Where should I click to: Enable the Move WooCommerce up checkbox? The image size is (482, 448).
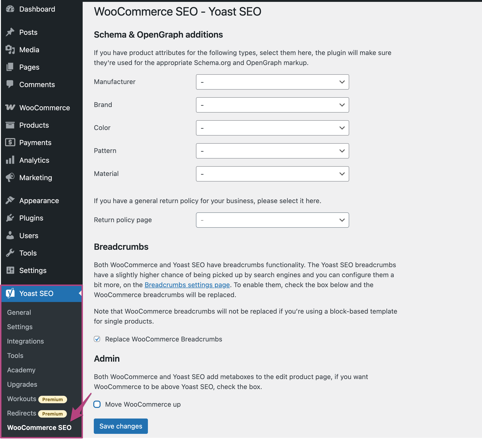pyautogui.click(x=97, y=404)
